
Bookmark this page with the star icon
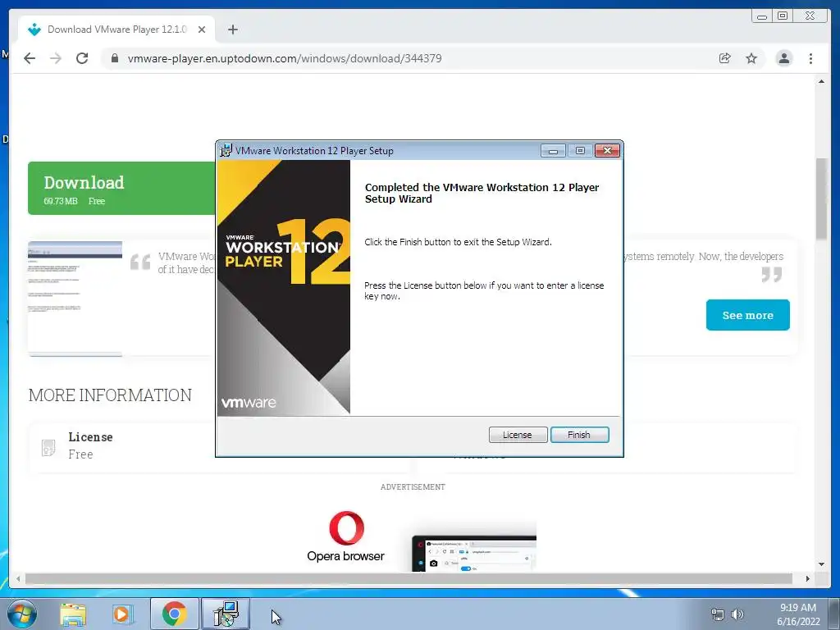click(x=751, y=58)
